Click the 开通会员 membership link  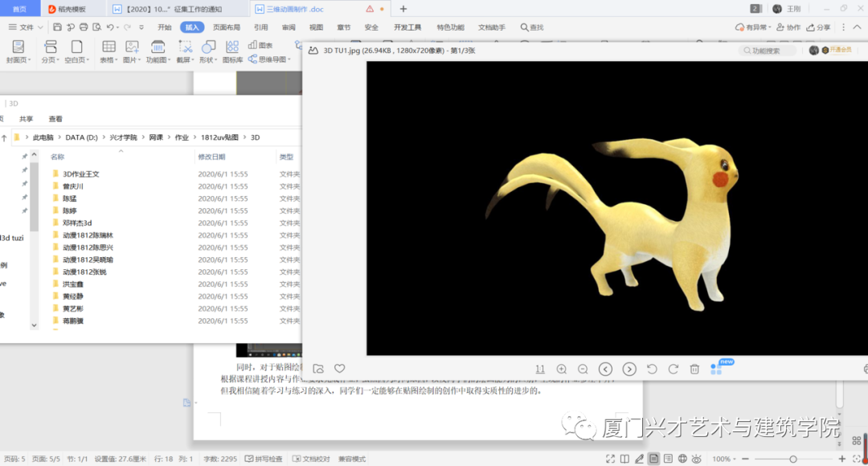(x=837, y=50)
